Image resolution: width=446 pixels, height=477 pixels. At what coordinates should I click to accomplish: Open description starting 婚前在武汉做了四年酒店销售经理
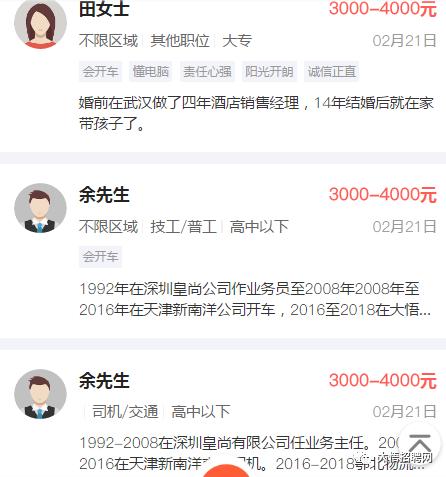pyautogui.click(x=256, y=113)
